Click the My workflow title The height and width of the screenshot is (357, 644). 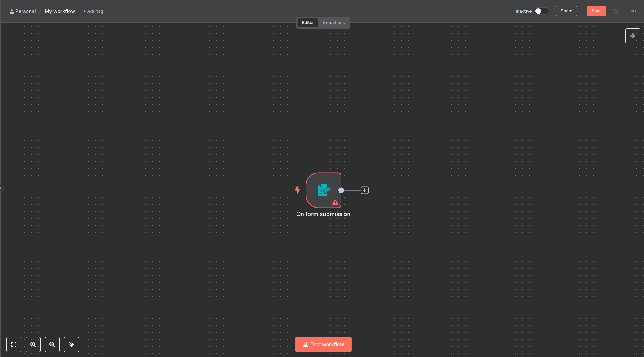60,11
